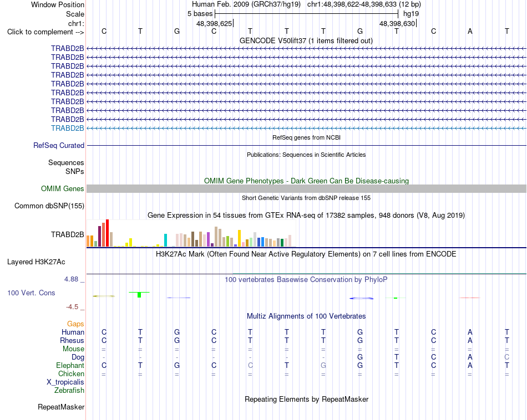Screen dimensions: 527x420
Task: Open the 100 Vert. Cons track label
Action: click(31, 293)
